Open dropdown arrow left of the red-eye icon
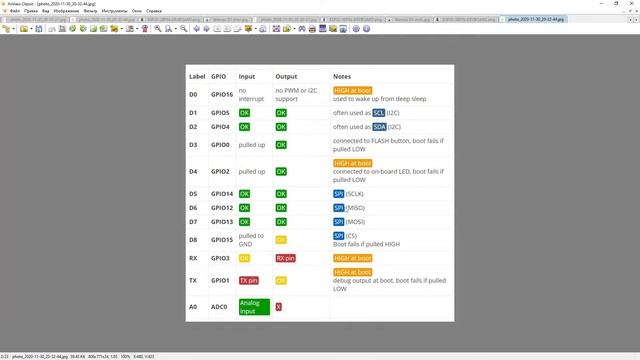Image resolution: width=640 pixels, height=360 pixels. 137,29
